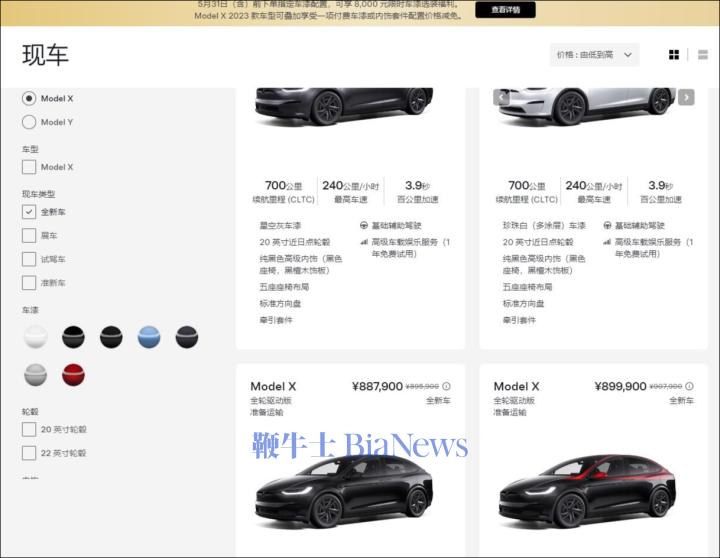This screenshot has width=720, height=558.
Task: Pick the dark gray swatch right of blue
Action: (187, 337)
